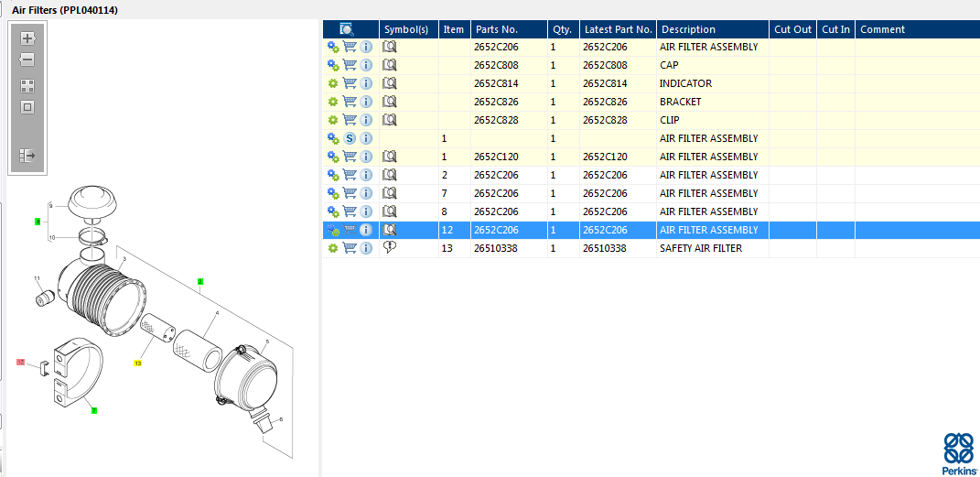The height and width of the screenshot is (477, 980).
Task: Click the four-squares grid view button
Action: (27, 86)
